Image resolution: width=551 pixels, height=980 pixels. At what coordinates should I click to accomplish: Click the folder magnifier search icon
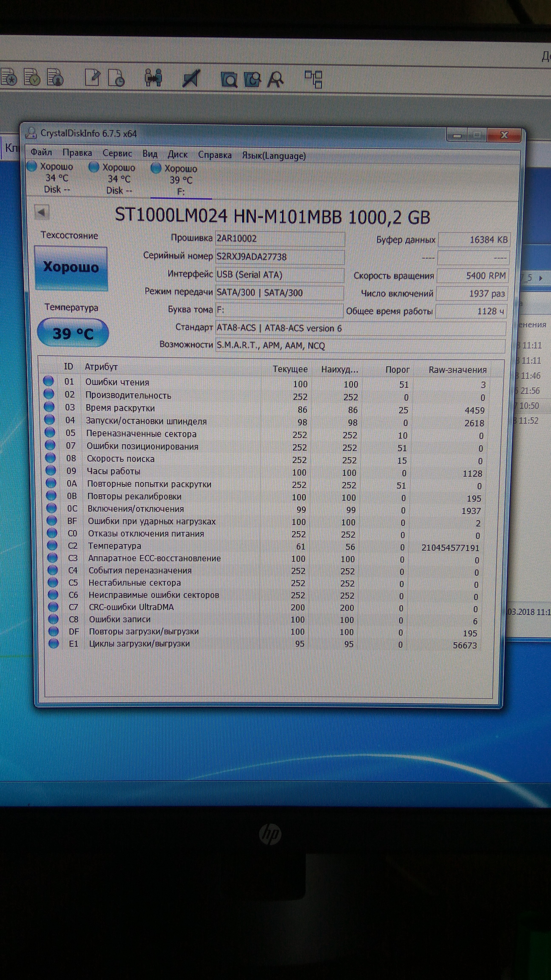pyautogui.click(x=229, y=80)
